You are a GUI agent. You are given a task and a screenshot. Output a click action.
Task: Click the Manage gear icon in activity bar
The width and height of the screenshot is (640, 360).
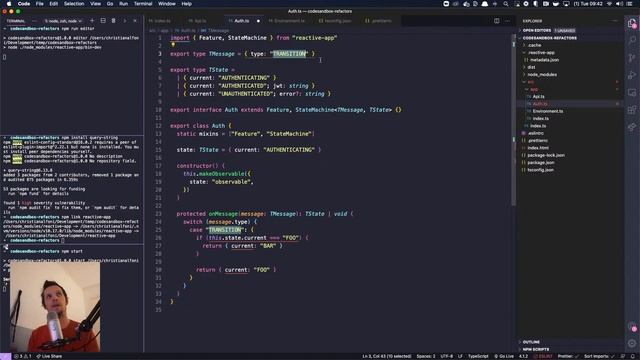(632, 343)
